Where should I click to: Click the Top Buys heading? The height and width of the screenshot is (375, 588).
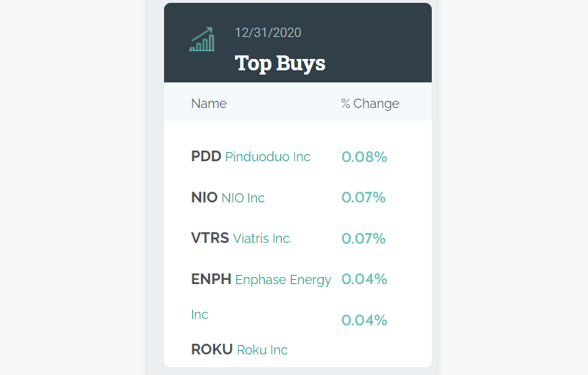pyautogui.click(x=280, y=63)
